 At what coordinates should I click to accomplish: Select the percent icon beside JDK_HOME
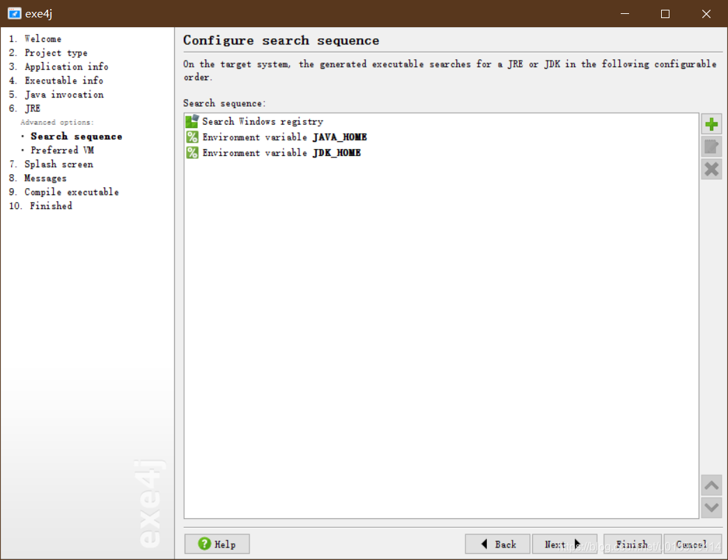tap(192, 153)
